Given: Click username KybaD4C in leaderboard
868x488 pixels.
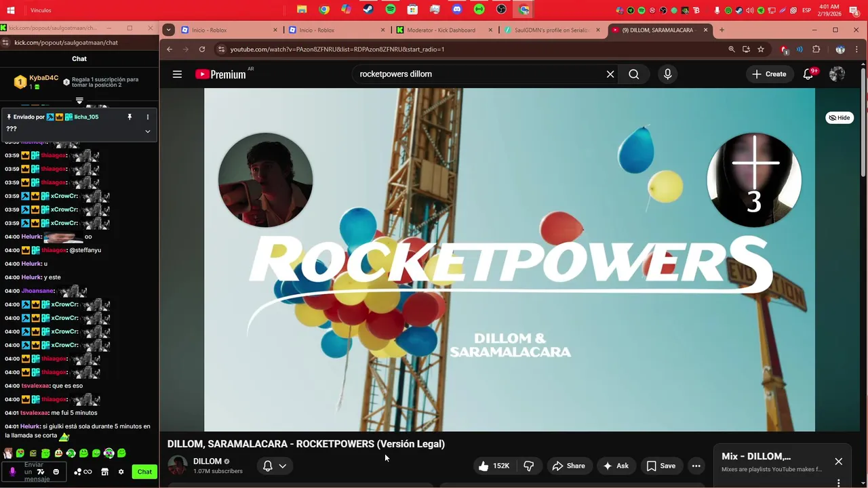Looking at the screenshot, I should [43, 78].
